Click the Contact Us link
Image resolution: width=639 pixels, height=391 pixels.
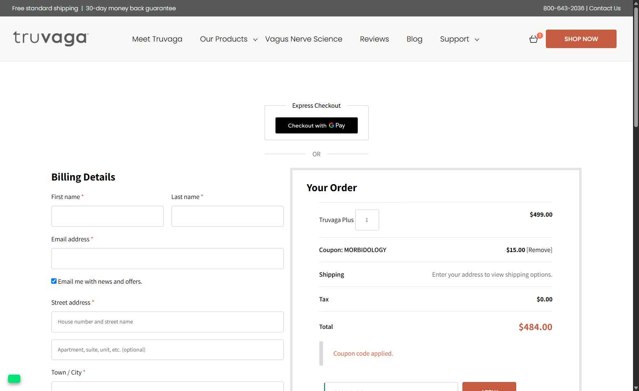point(605,8)
